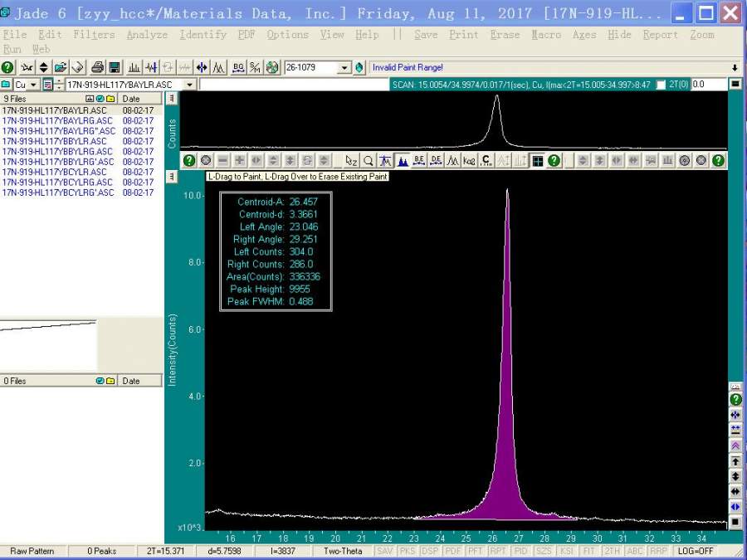The image size is (747, 560).
Task: Open the 26-1079 PDF card dropdown
Action: (x=344, y=68)
